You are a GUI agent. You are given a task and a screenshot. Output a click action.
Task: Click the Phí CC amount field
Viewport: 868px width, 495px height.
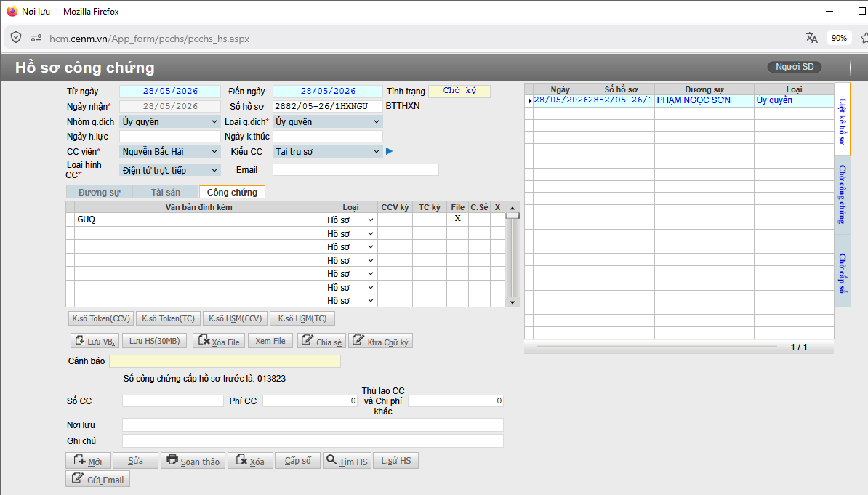click(310, 401)
